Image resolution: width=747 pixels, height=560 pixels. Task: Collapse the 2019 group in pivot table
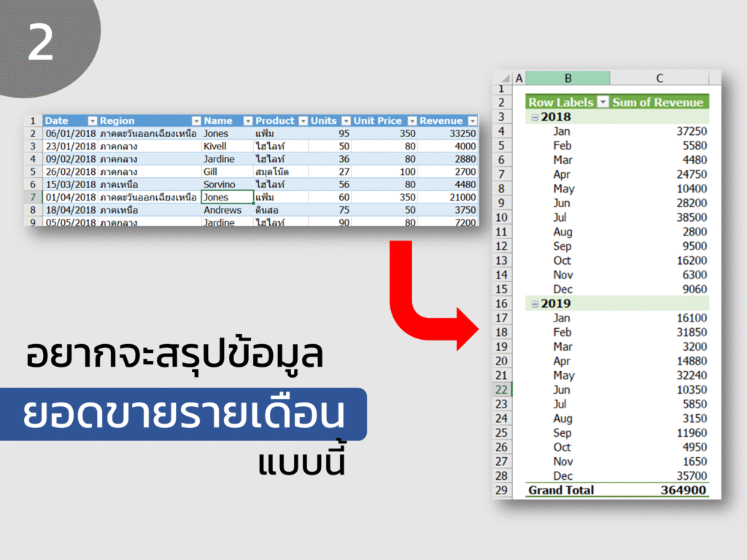pyautogui.click(x=535, y=304)
